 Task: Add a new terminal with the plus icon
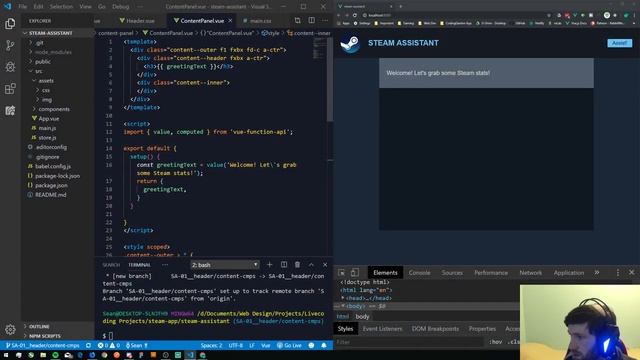click(x=269, y=264)
